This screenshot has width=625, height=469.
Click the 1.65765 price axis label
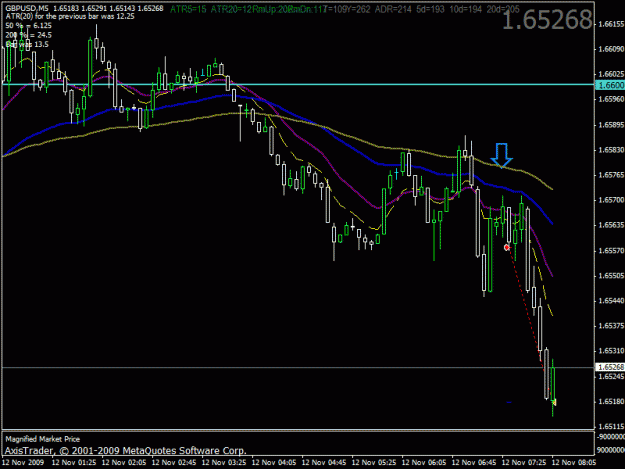pos(611,175)
